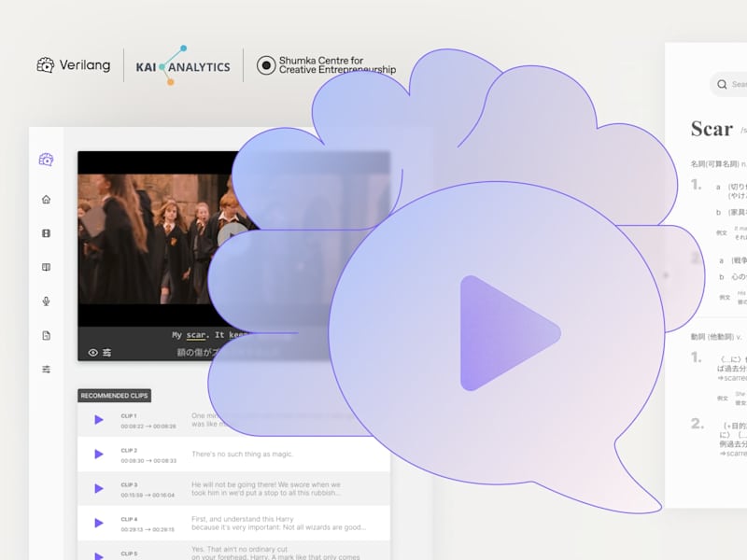Screen dimensions: 747x560
Task: Open the film library sidebar icon
Action: (46, 233)
